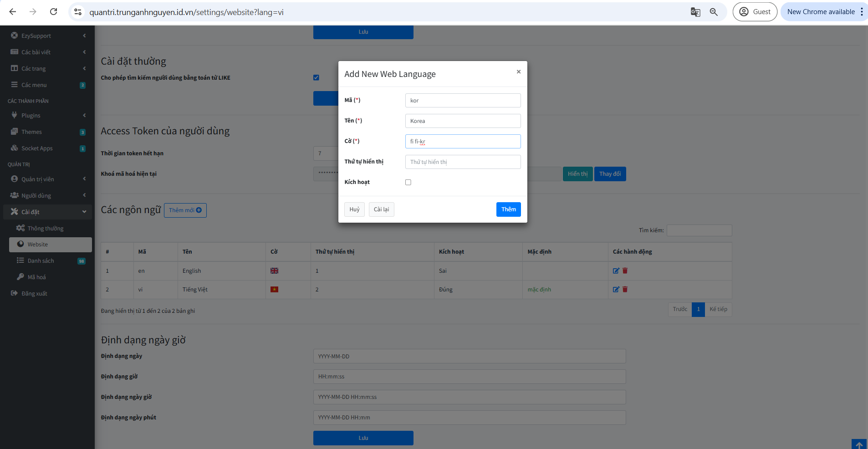Edit the English language row
Viewport: 868px width, 449px height.
click(616, 270)
